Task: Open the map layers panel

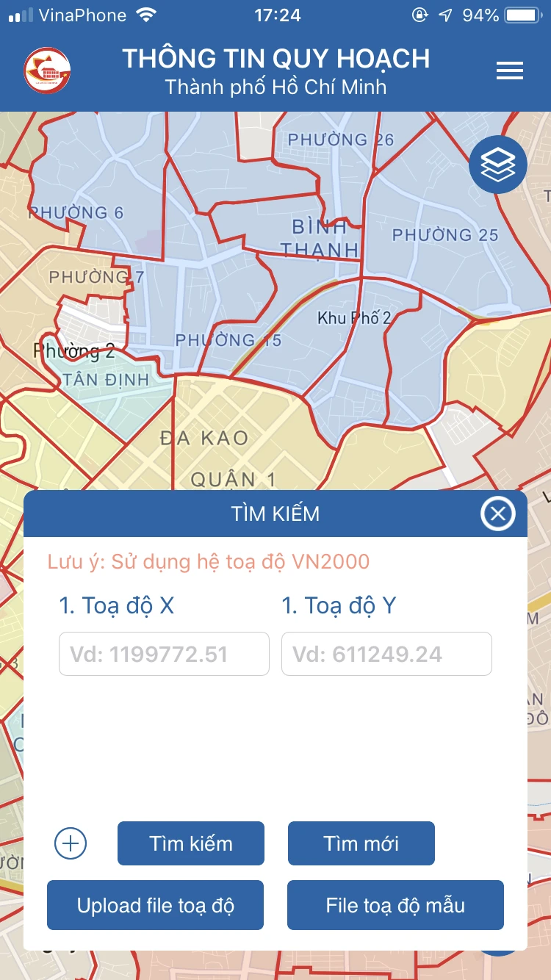Action: click(498, 165)
